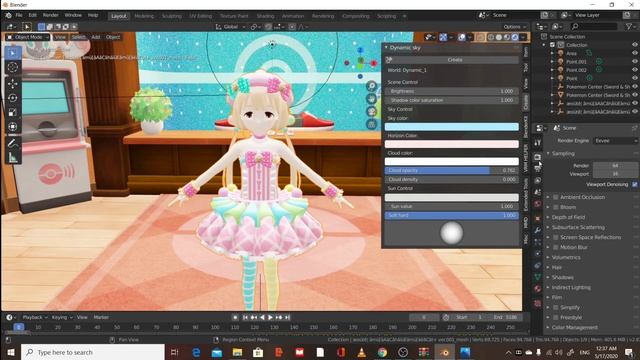The width and height of the screenshot is (640, 360).
Task: Enable Bloom checkbox
Action: [556, 207]
